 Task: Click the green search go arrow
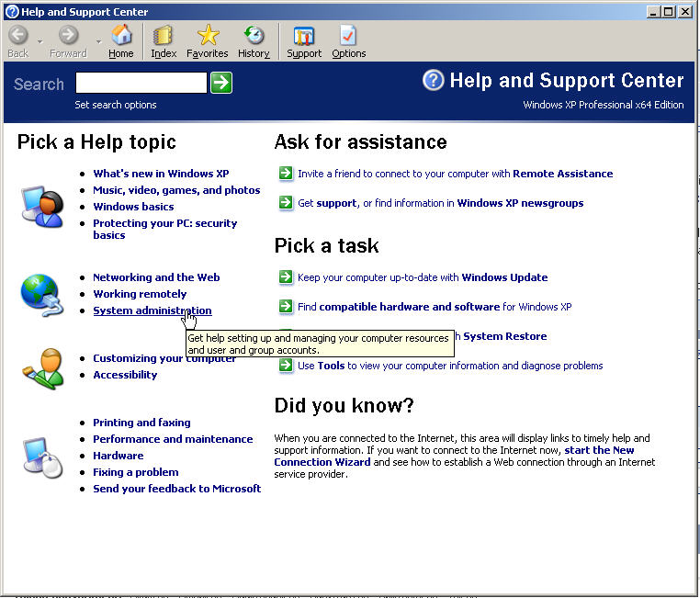(221, 83)
